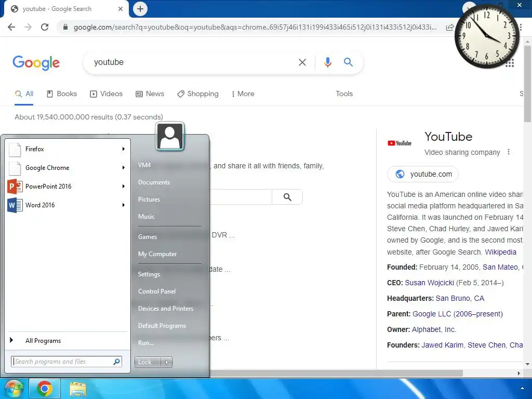
Task: Expand Firefox jump list arrow
Action: (x=124, y=149)
